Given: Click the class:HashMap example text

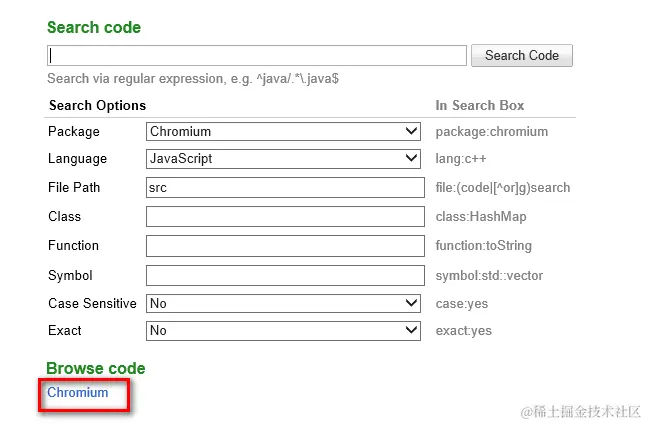Looking at the screenshot, I should (481, 217).
